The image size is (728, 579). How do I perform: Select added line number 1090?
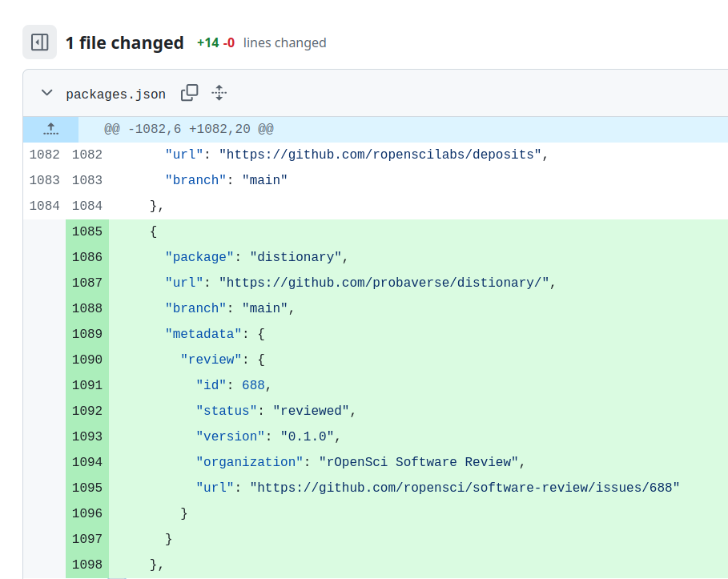point(86,359)
